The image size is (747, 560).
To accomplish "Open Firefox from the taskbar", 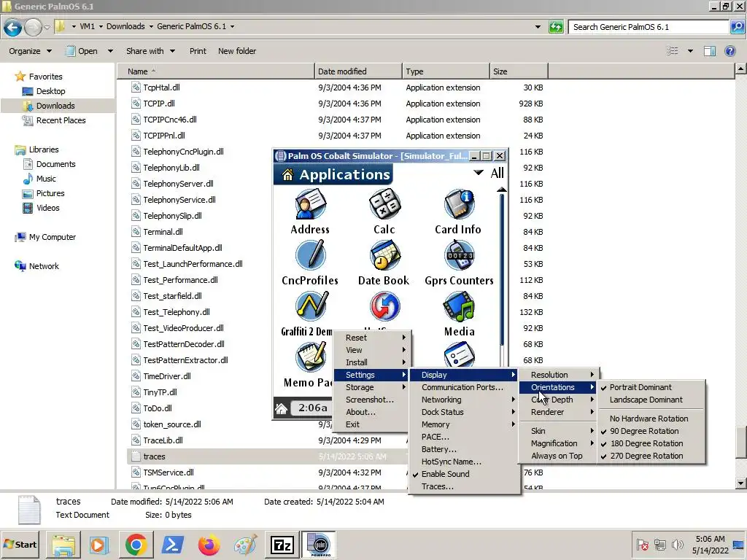I will (209, 545).
